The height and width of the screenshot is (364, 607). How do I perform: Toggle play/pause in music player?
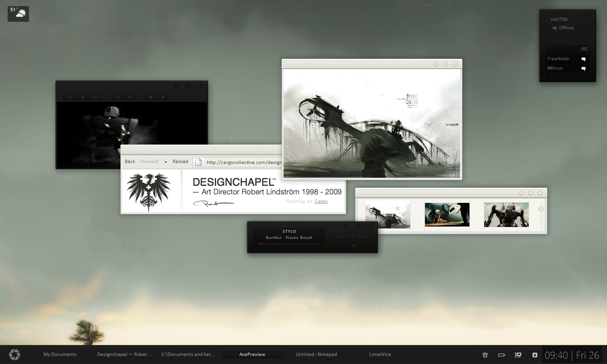pos(351,237)
